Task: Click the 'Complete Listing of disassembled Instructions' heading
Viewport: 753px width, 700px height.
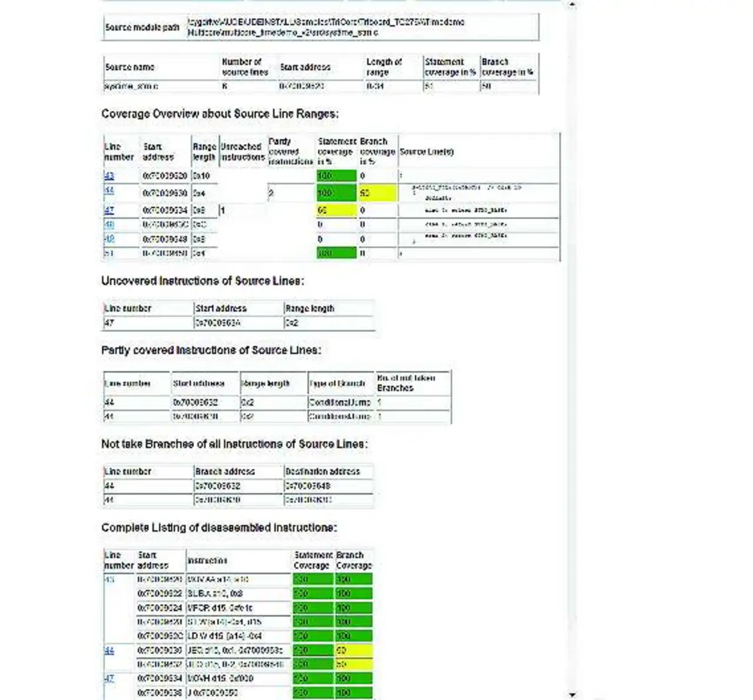Action: [219, 528]
